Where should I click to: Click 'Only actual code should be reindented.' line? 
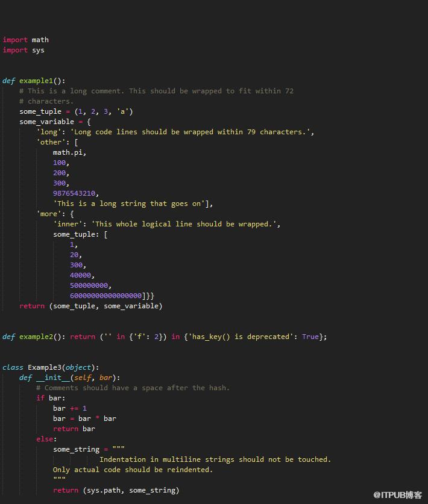click(x=133, y=470)
